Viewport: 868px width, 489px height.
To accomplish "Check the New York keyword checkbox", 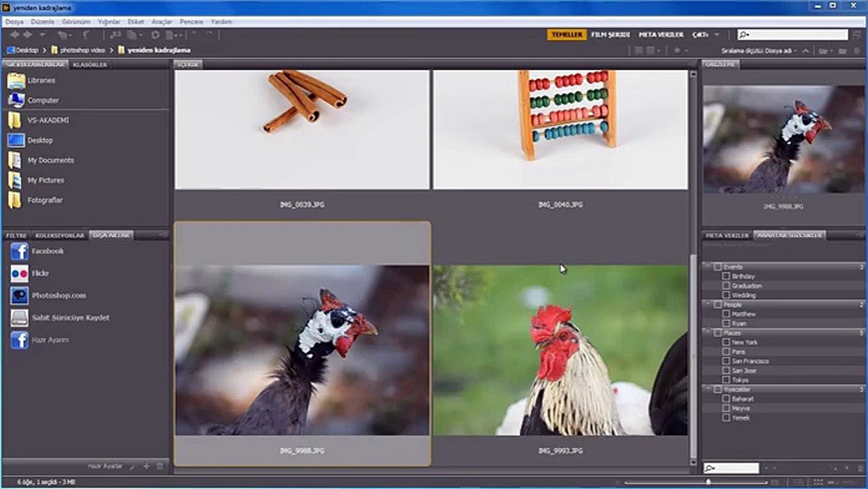I will click(x=726, y=342).
